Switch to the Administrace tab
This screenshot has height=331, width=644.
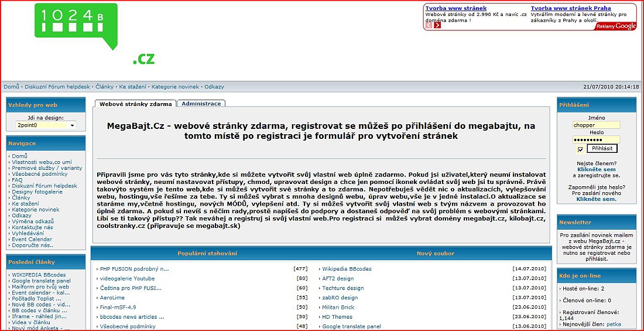click(x=201, y=104)
